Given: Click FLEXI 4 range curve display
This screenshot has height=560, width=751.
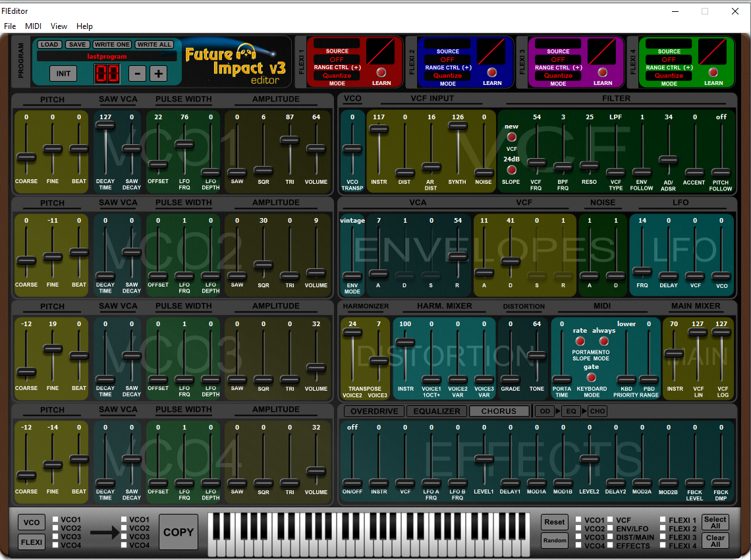Looking at the screenshot, I should click(x=712, y=51).
